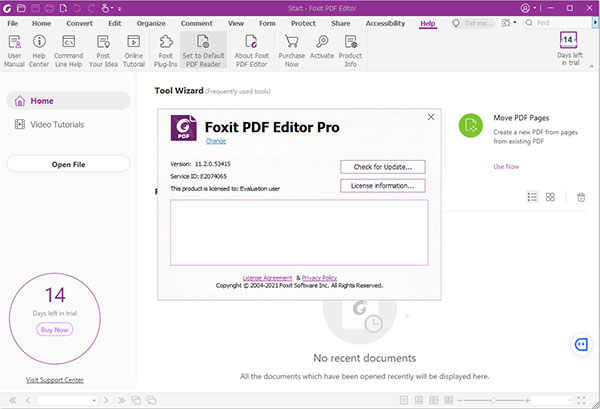Switch recent files to list view
This screenshot has width=600, height=409.
tap(532, 197)
